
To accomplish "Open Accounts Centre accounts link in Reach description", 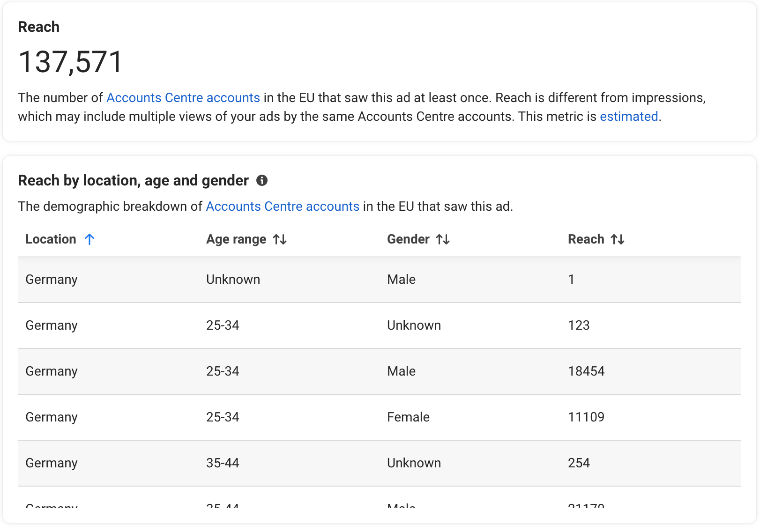I will click(183, 97).
